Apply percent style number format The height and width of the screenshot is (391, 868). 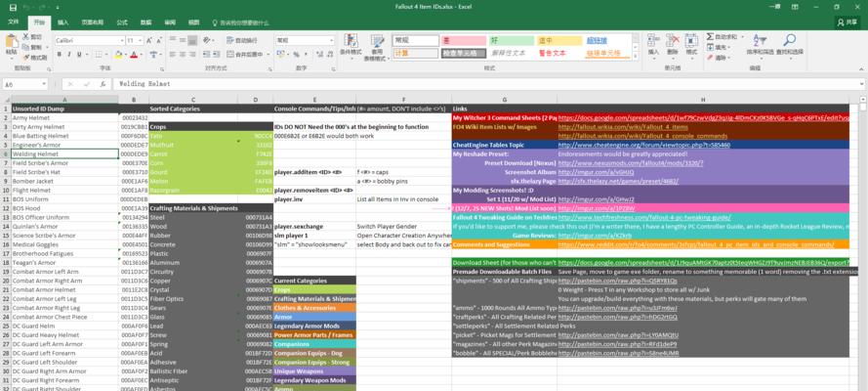tap(296, 55)
